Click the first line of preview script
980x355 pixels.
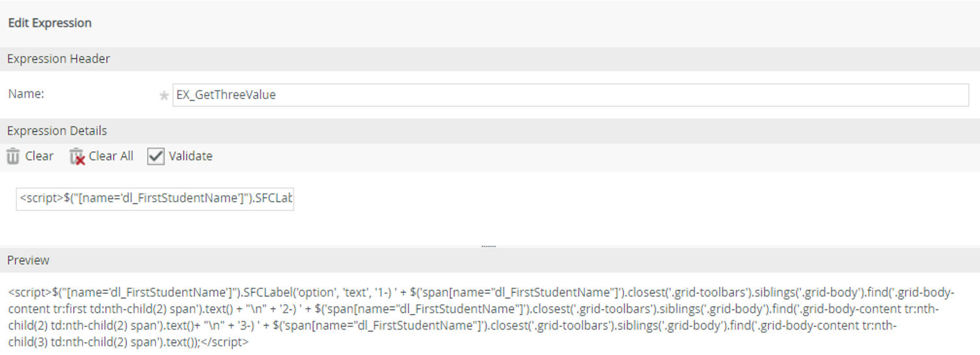pyautogui.click(x=482, y=292)
